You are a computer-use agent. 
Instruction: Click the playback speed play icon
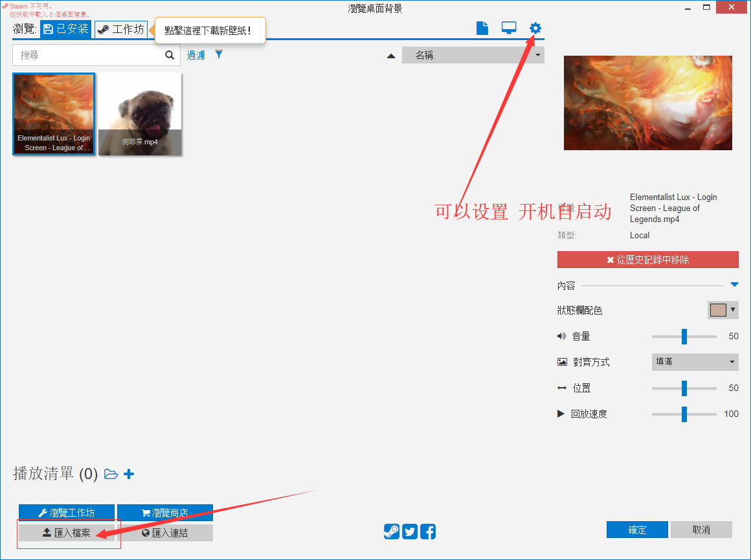pyautogui.click(x=561, y=414)
